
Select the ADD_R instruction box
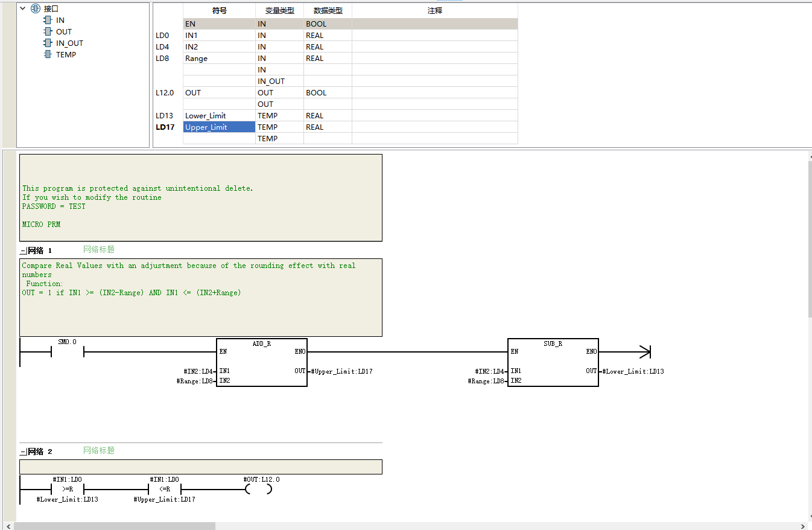point(262,362)
